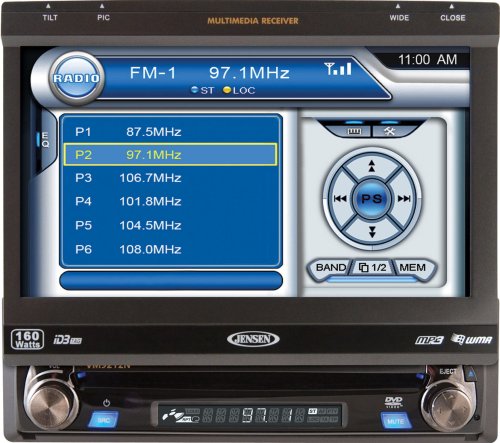
Task: Open the EQ side tab
Action: pos(45,140)
